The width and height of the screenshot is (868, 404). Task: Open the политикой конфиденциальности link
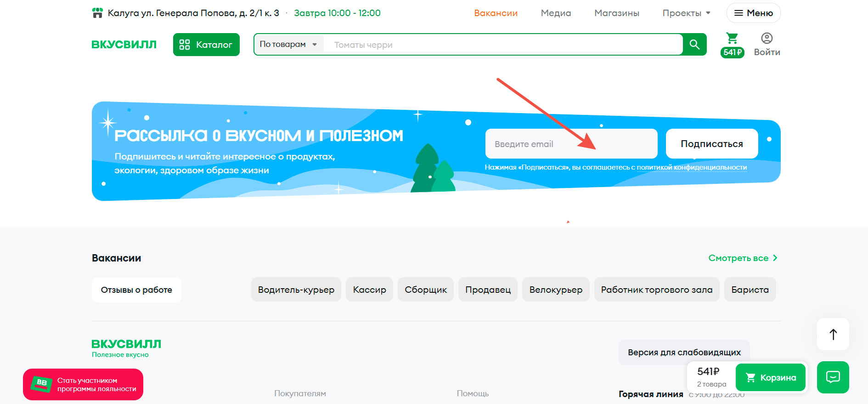692,167
